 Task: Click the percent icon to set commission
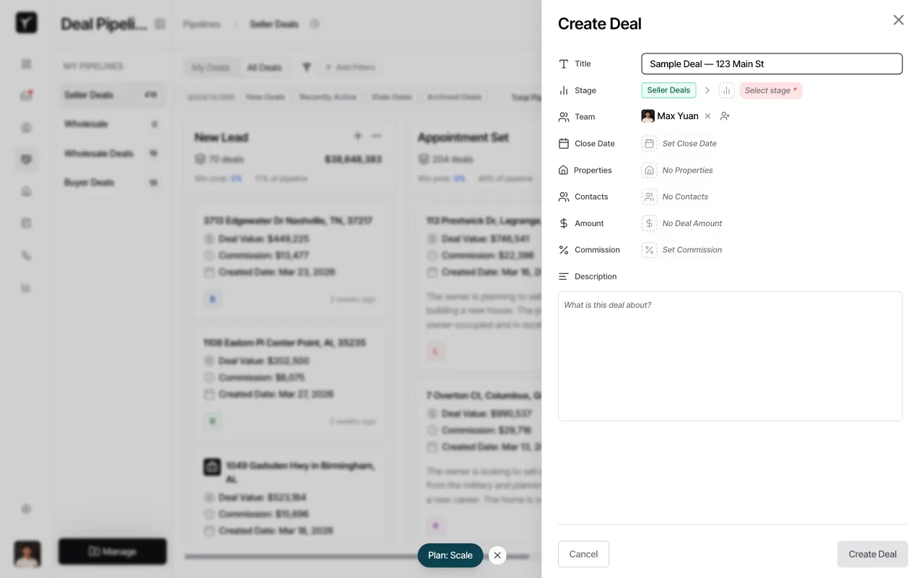coord(649,249)
